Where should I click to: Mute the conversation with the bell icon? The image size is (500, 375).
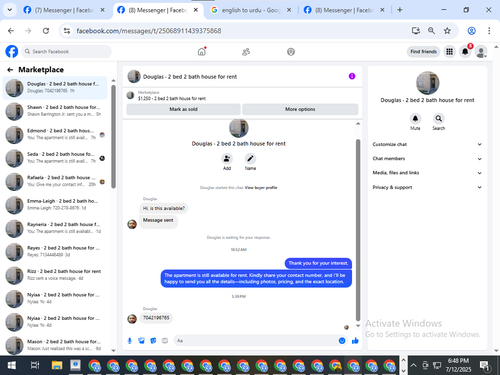pyautogui.click(x=415, y=118)
